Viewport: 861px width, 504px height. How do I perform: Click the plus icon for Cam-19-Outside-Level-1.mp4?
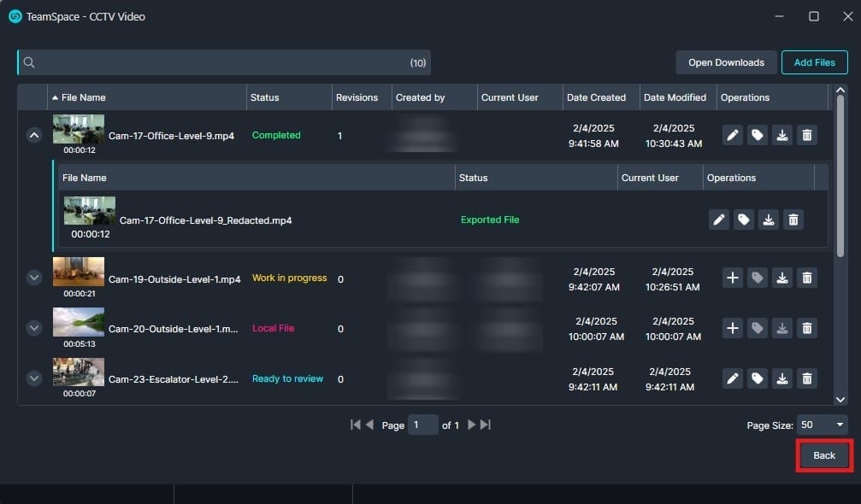click(733, 278)
